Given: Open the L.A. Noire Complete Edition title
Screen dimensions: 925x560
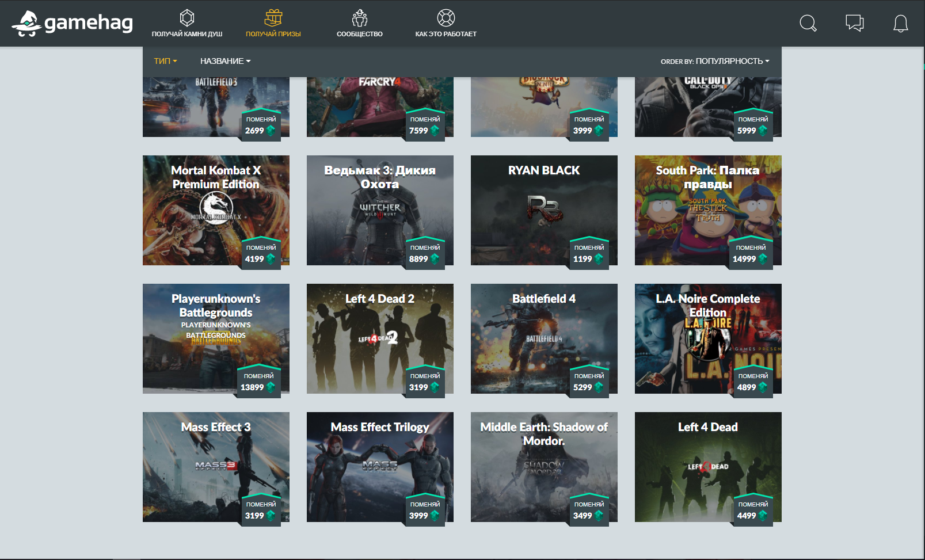Looking at the screenshot, I should point(708,306).
